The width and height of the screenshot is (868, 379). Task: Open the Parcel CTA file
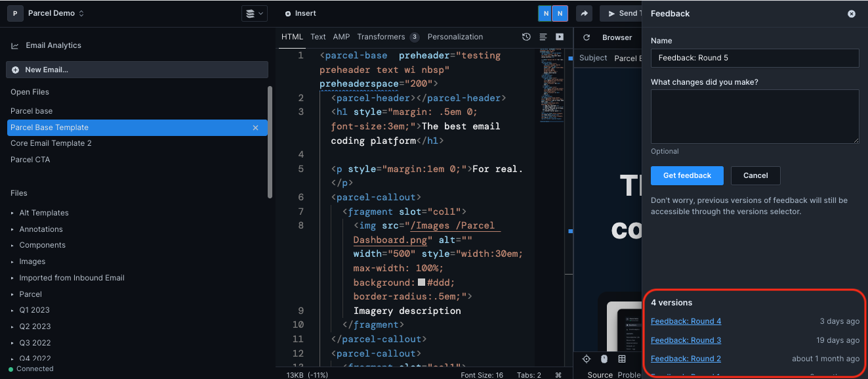pyautogui.click(x=30, y=160)
